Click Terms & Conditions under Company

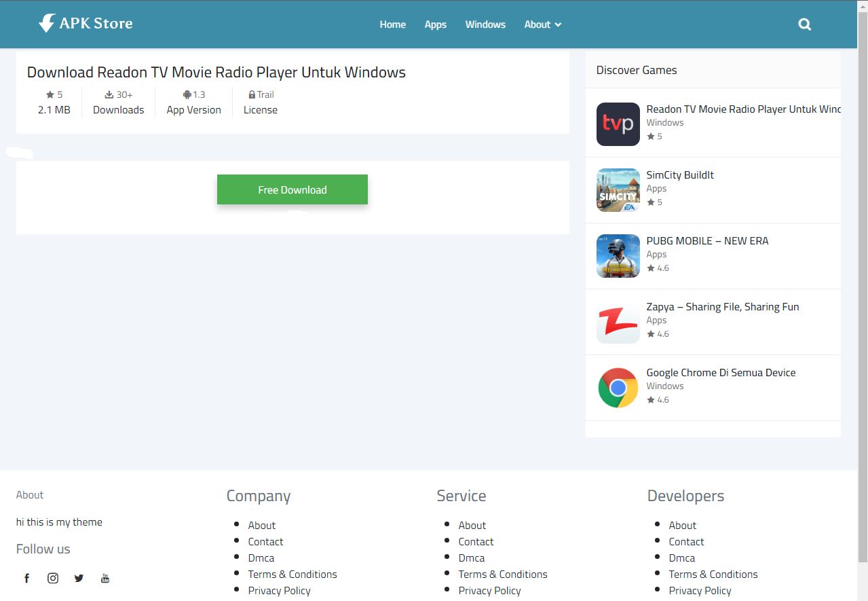[x=293, y=575]
